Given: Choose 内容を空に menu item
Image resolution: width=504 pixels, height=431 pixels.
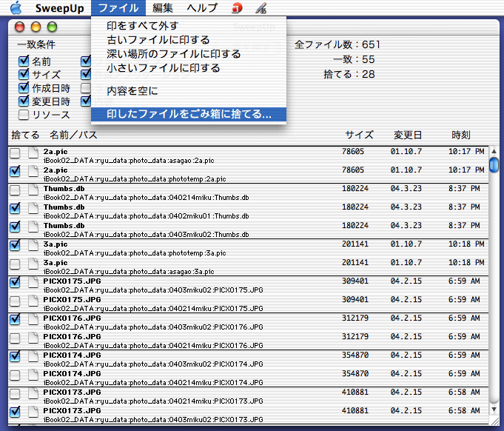Looking at the screenshot, I should [x=189, y=91].
